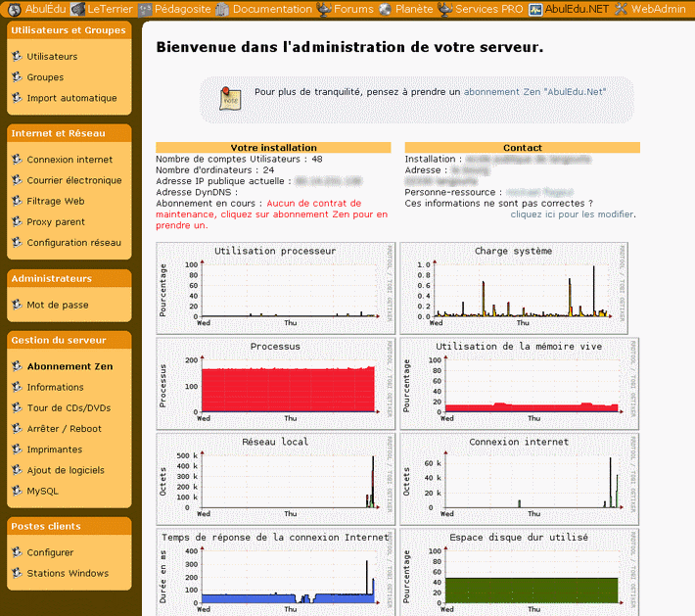
Task: Open the Forums menu item
Action: click(353, 9)
